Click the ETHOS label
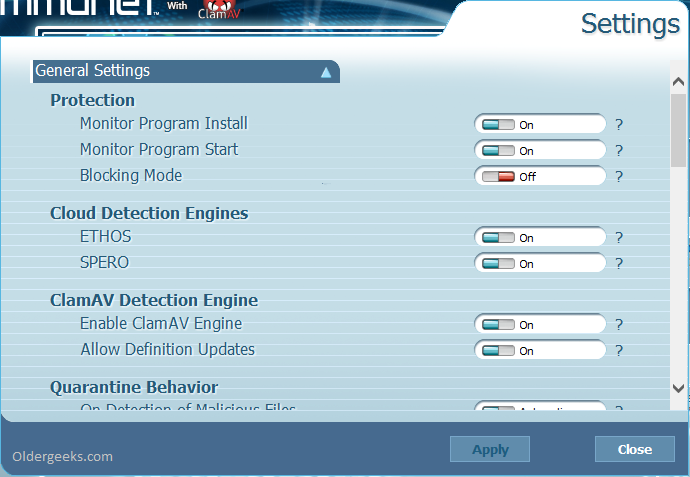The width and height of the screenshot is (690, 477). click(x=106, y=237)
